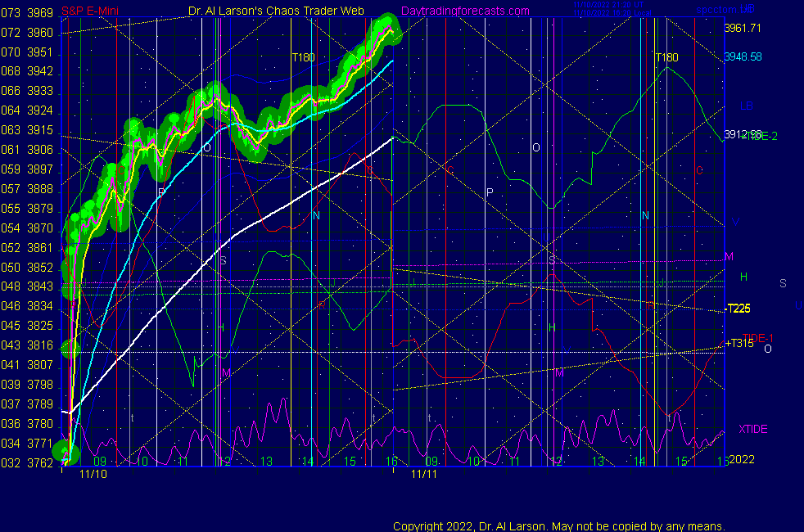Click the Daytradingforecasts.com link text
The height and width of the screenshot is (532, 804).
point(464,11)
